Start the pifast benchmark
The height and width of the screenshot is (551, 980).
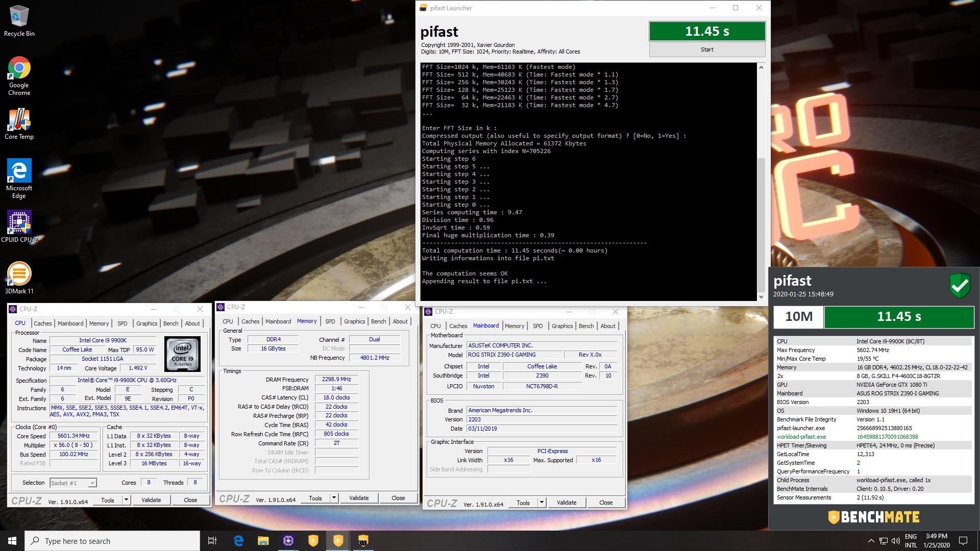coord(707,49)
